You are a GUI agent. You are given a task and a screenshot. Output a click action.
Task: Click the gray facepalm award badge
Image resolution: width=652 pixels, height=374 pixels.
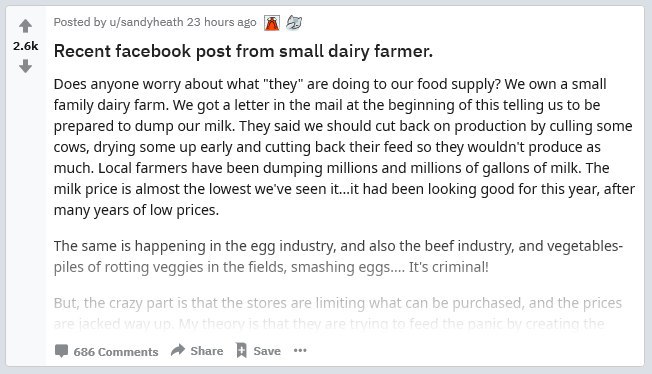(x=294, y=22)
